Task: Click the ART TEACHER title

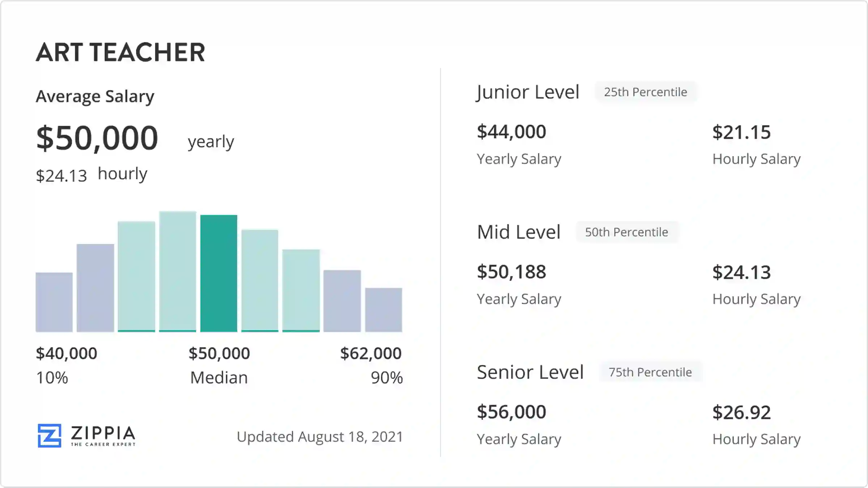Action: (x=120, y=52)
